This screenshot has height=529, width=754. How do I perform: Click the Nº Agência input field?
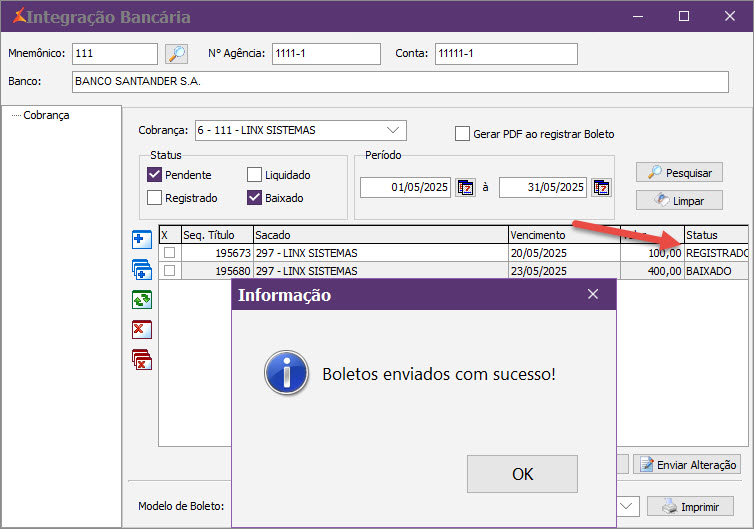tap(326, 53)
